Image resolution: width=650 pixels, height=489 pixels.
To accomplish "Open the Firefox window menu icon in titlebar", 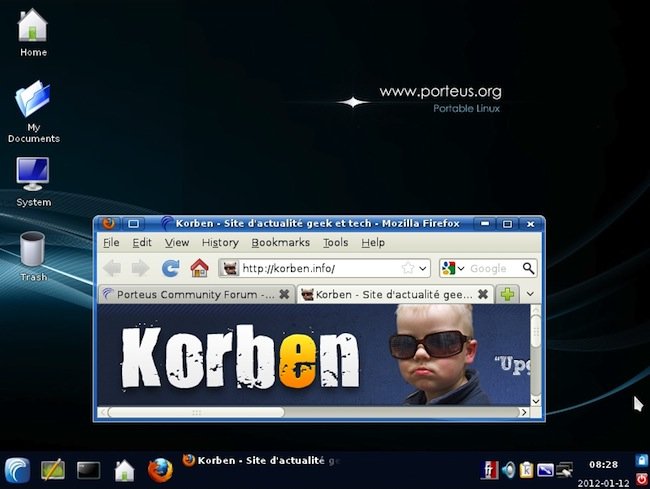I will pyautogui.click(x=109, y=223).
